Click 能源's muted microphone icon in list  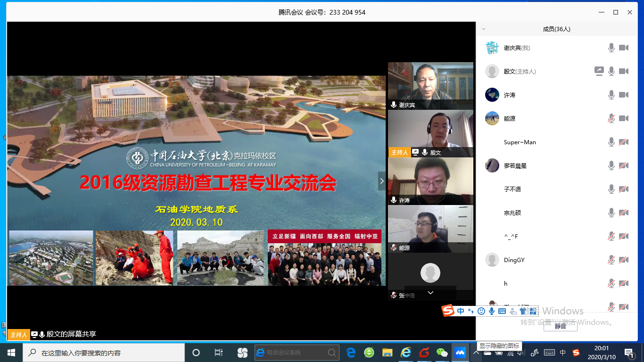611,118
